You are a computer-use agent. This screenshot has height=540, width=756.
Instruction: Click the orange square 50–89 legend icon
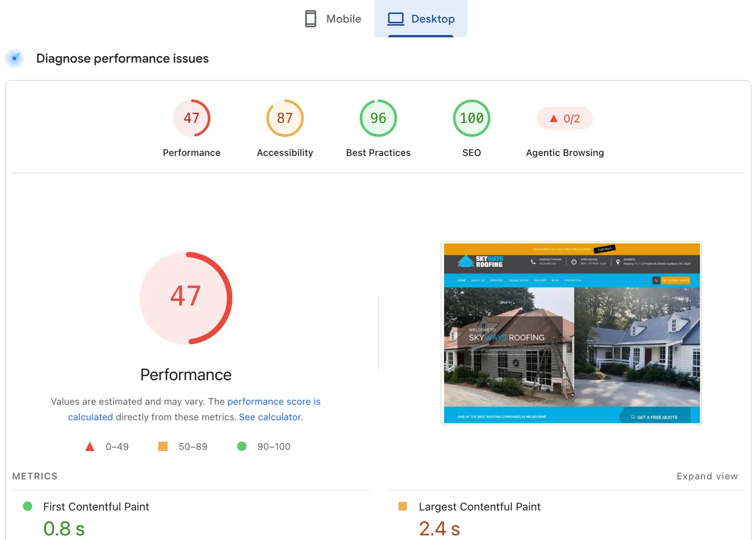pyautogui.click(x=163, y=447)
